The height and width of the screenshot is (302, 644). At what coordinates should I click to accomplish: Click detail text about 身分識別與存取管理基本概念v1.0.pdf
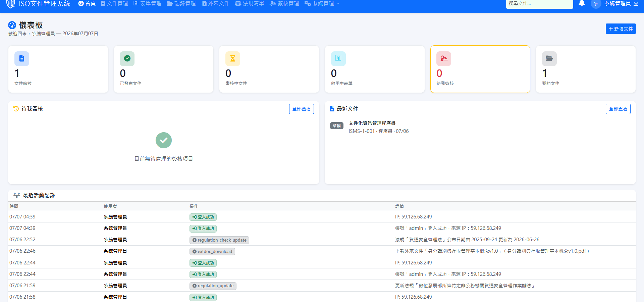492,251
